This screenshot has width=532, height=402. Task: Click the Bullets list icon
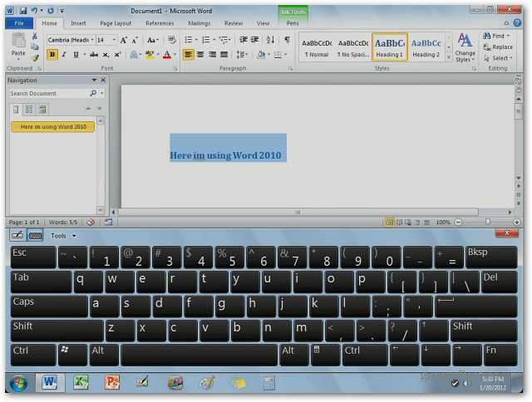coord(189,40)
